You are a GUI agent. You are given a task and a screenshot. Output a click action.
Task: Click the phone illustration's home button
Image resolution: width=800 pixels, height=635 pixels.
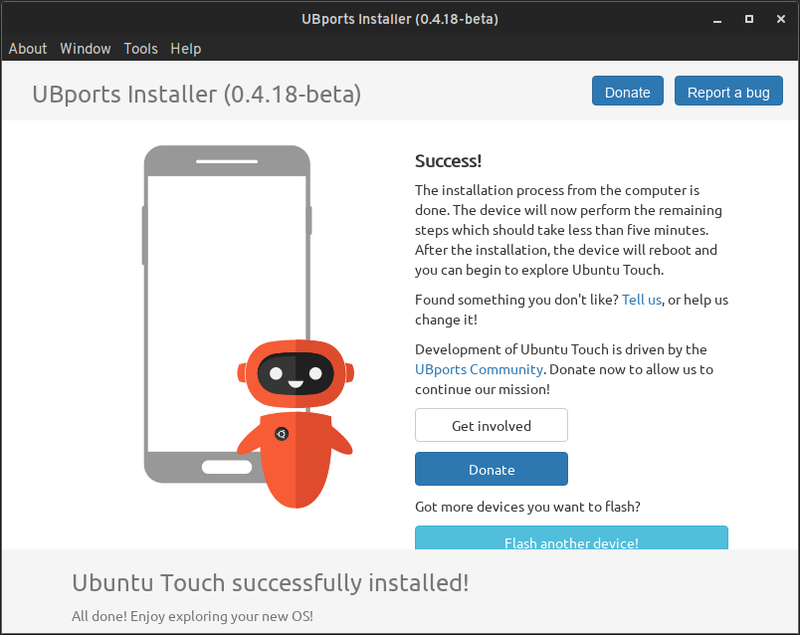click(x=227, y=467)
